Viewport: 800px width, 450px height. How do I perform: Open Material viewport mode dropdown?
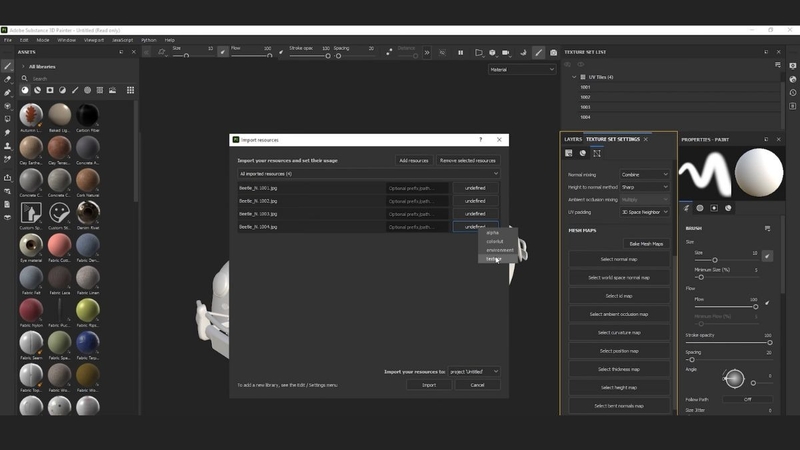click(521, 69)
